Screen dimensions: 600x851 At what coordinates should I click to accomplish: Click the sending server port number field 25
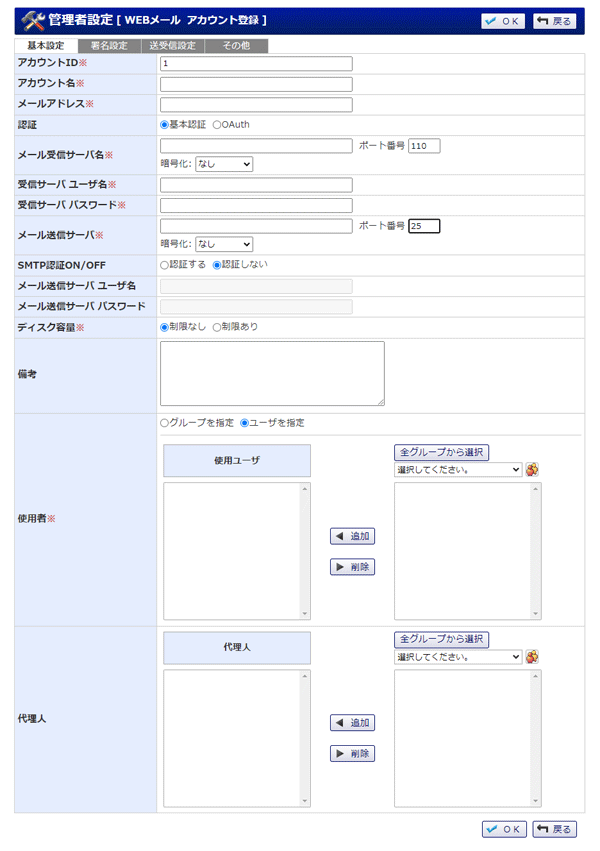click(x=424, y=226)
